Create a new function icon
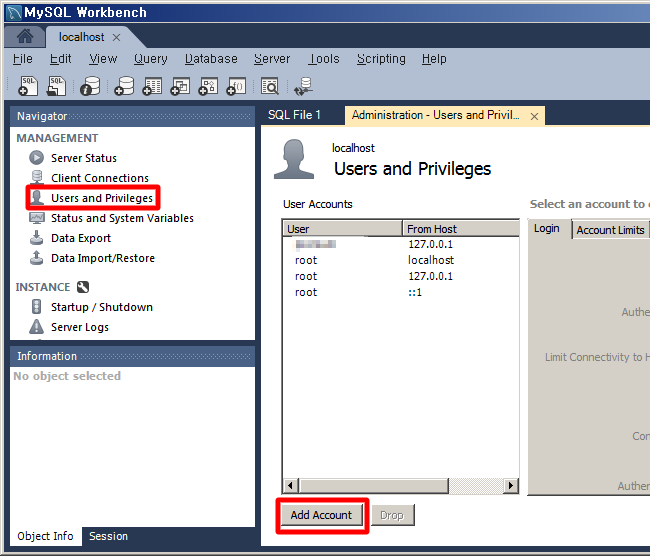The width and height of the screenshot is (650, 556). [x=236, y=86]
